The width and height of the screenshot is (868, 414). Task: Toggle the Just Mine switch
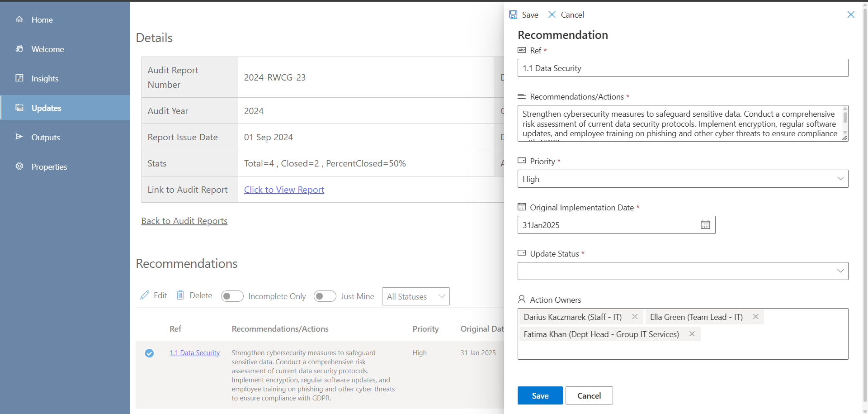coord(325,296)
